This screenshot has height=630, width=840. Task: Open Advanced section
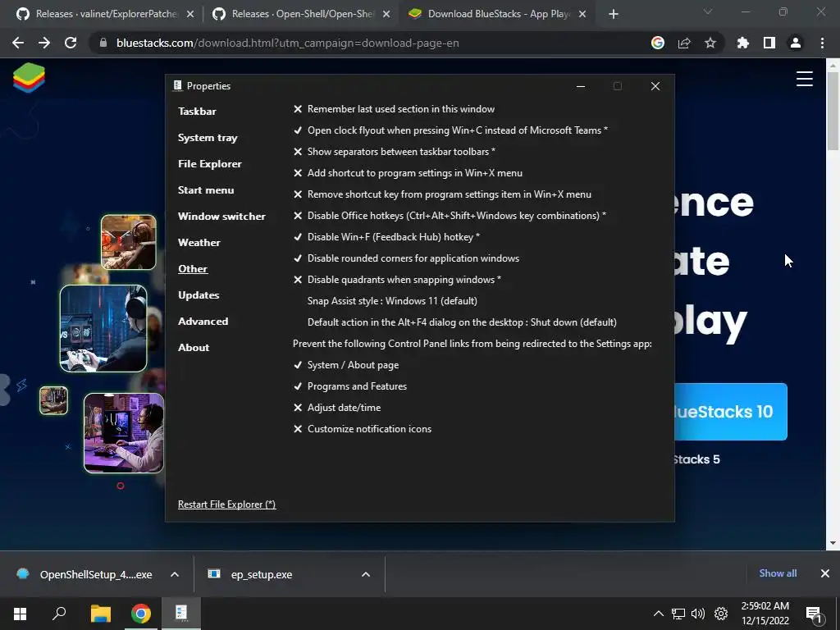point(203,322)
